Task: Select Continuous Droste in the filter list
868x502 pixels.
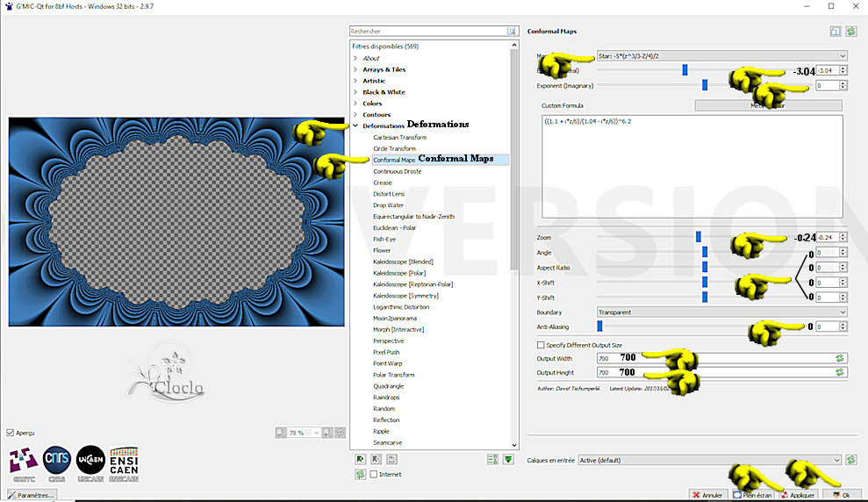Action: click(397, 171)
